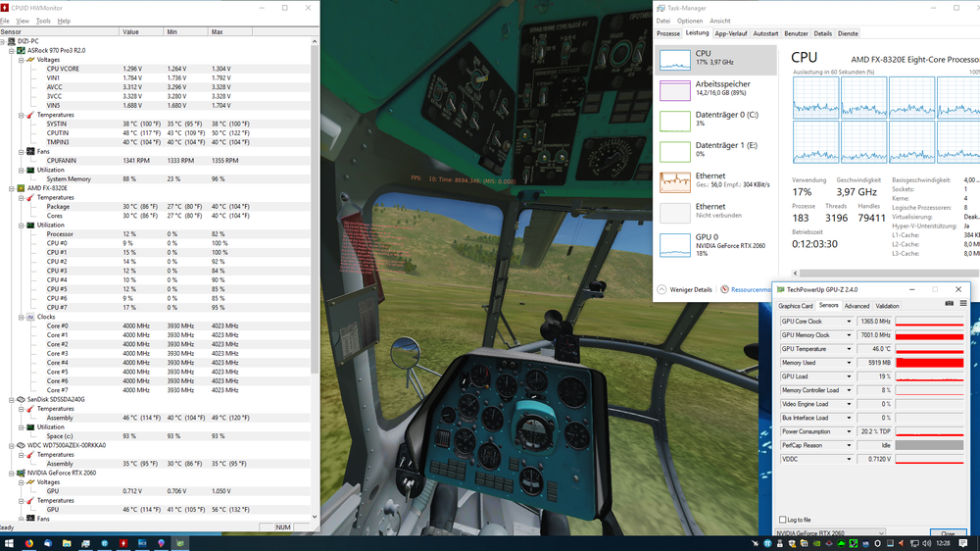Collapse SanDisk SDSSDA240G tree node
Screen dimensions: 980x551
point(11,400)
